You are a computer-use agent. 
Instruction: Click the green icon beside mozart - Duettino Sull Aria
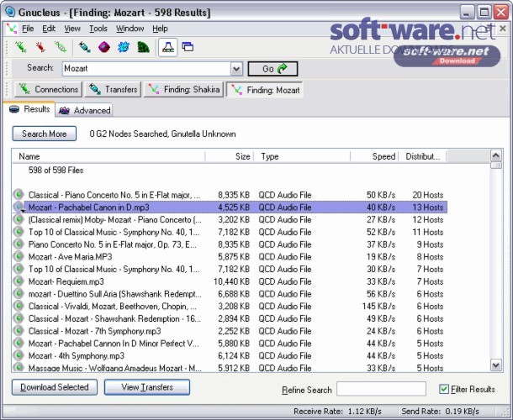pos(19,293)
